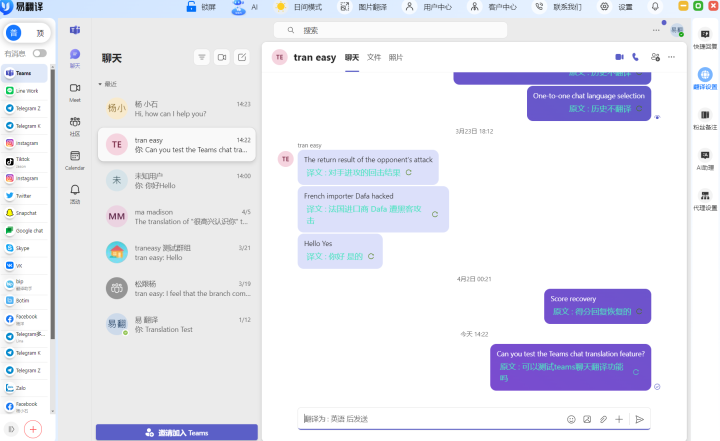Open Meet in Teams navigation
Screen dimensions: 720x441
click(75, 92)
